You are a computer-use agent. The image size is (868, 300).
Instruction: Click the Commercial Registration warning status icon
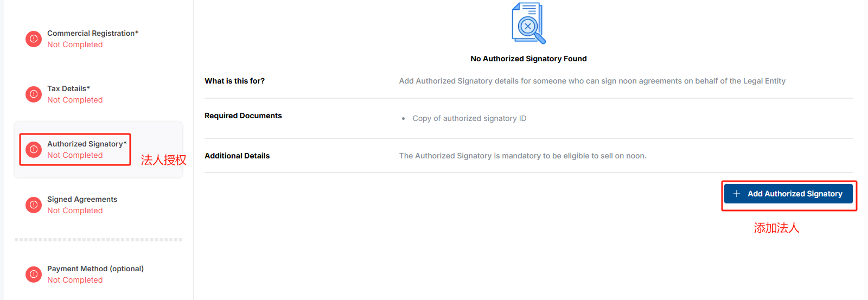(34, 39)
